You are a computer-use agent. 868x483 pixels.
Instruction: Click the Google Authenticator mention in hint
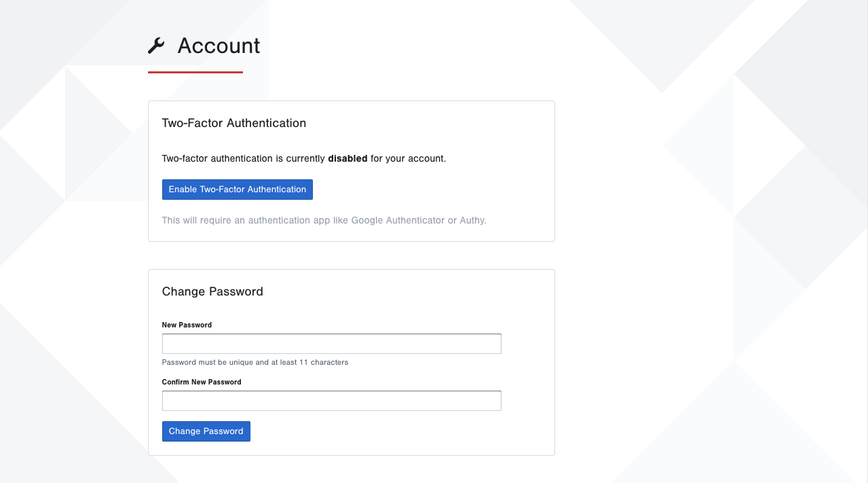pyautogui.click(x=398, y=220)
